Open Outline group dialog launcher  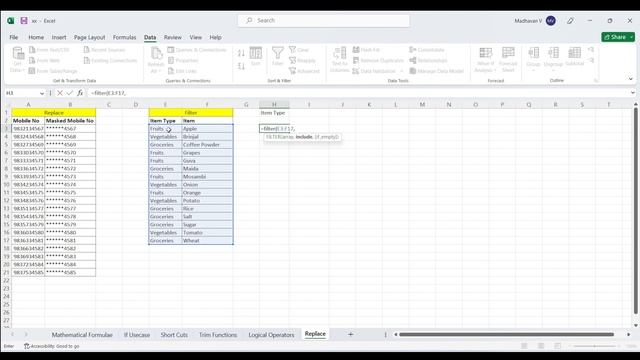point(596,81)
